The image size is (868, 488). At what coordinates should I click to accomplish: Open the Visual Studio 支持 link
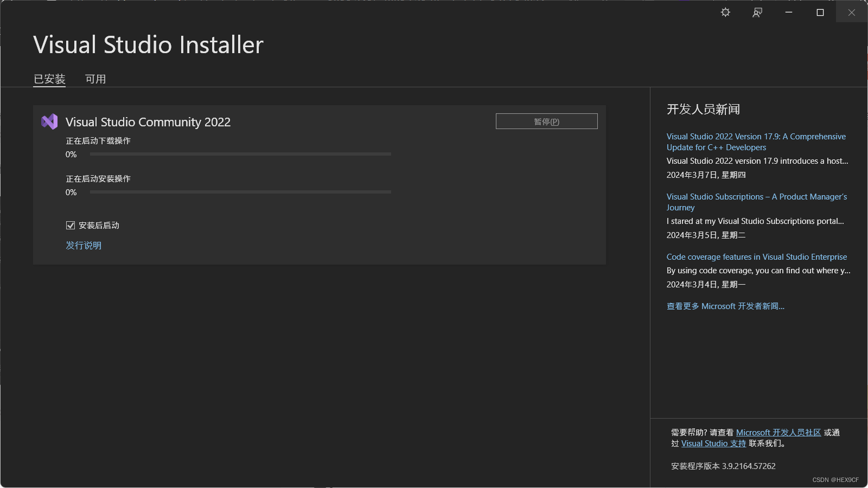713,444
